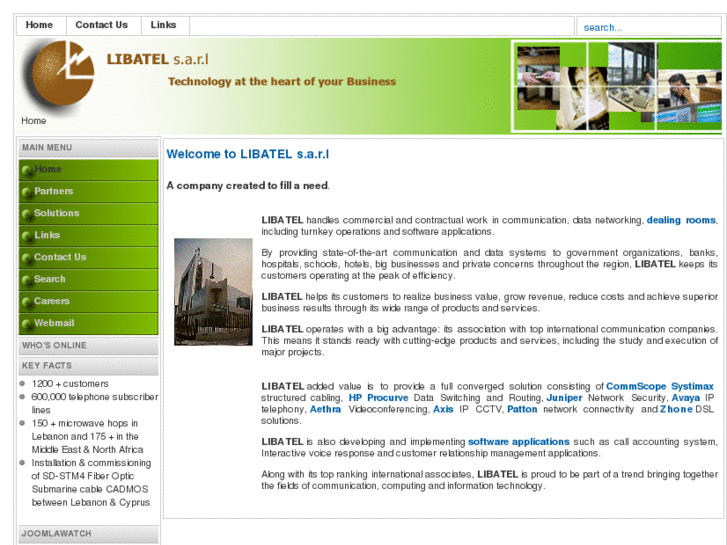The image size is (727, 545).
Task: Click the header office photo collage
Action: point(617,86)
